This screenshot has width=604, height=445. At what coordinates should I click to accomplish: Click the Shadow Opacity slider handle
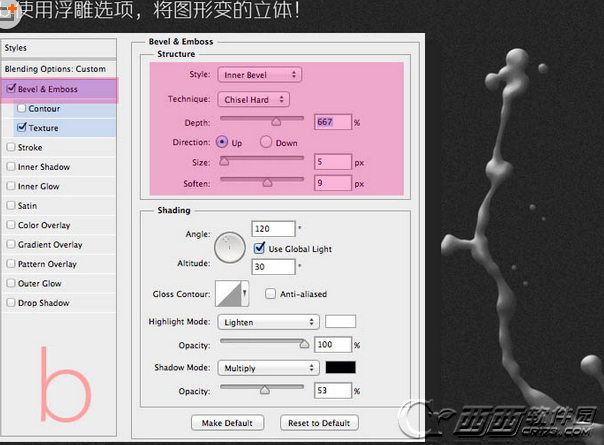tap(265, 390)
